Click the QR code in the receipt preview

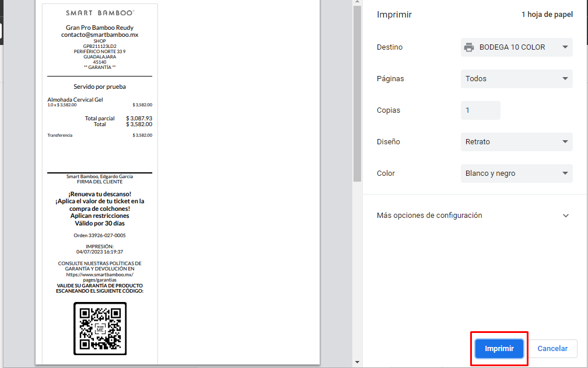point(100,328)
